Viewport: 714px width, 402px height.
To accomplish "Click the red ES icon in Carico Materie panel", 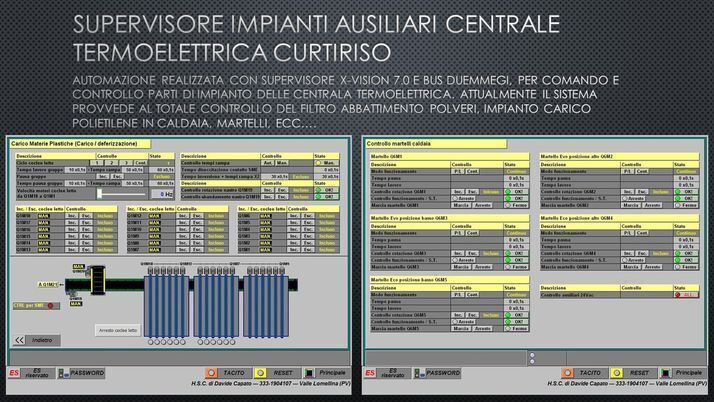I will 15,373.
